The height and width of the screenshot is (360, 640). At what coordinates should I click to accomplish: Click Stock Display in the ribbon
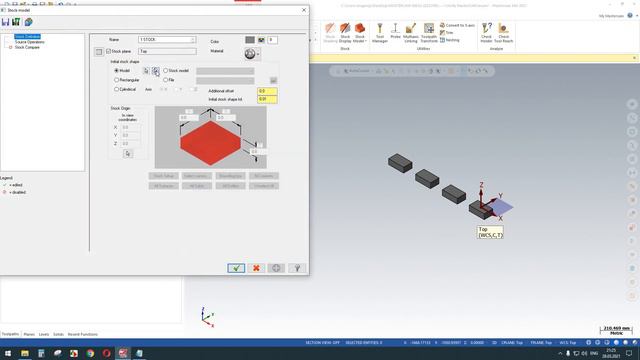(345, 33)
